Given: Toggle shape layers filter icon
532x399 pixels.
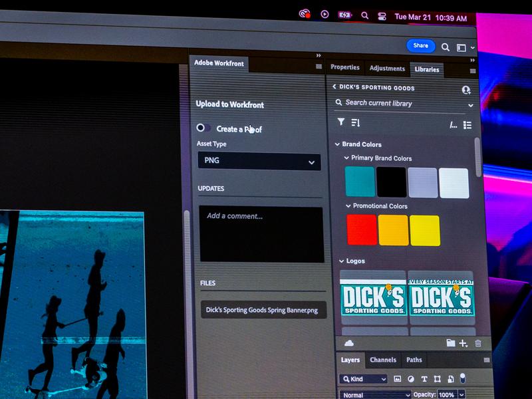Looking at the screenshot, I should [x=438, y=379].
